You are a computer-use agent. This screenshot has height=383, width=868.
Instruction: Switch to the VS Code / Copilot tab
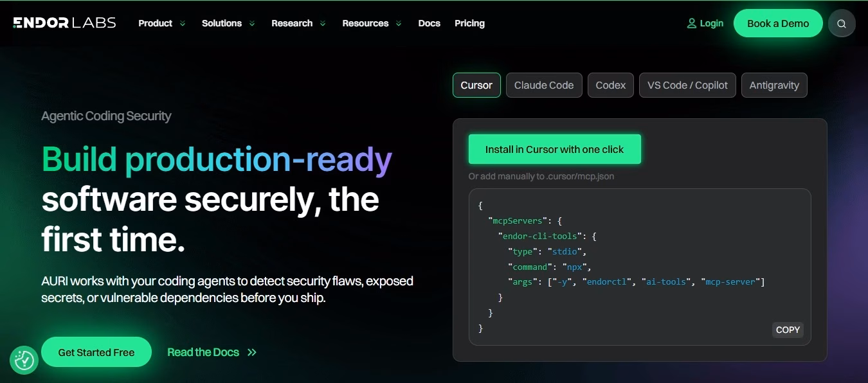(687, 85)
